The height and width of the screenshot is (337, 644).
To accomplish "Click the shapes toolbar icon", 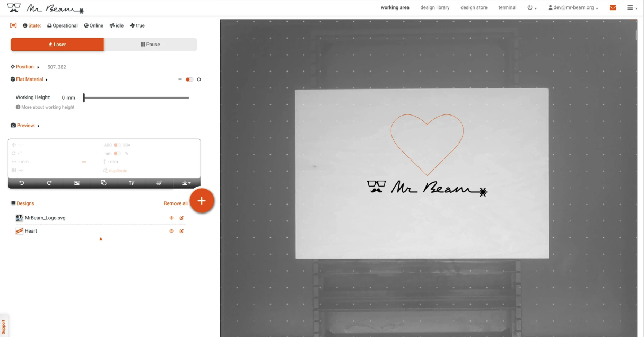I will [104, 183].
